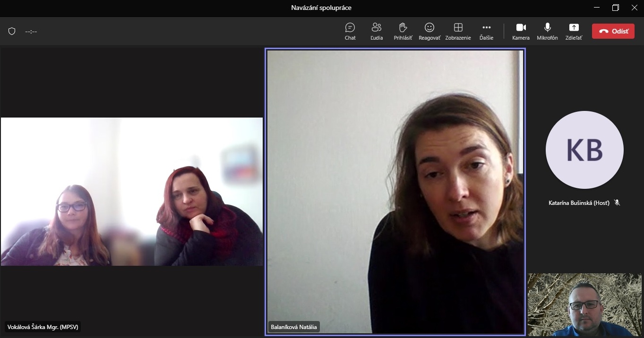This screenshot has height=338, width=644.
Task: Restore down the meeting window
Action: pyautogui.click(x=616, y=8)
